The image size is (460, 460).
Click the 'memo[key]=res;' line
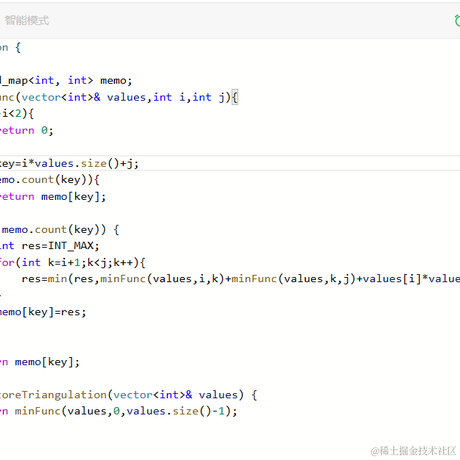43,312
